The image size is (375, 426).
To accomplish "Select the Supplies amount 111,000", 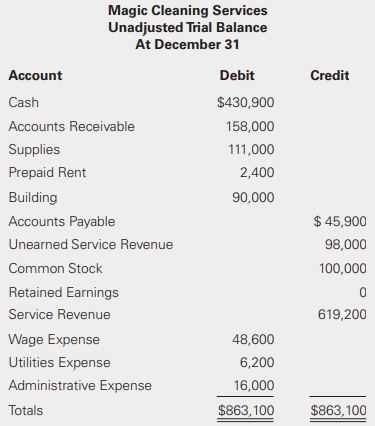I will pos(251,149).
